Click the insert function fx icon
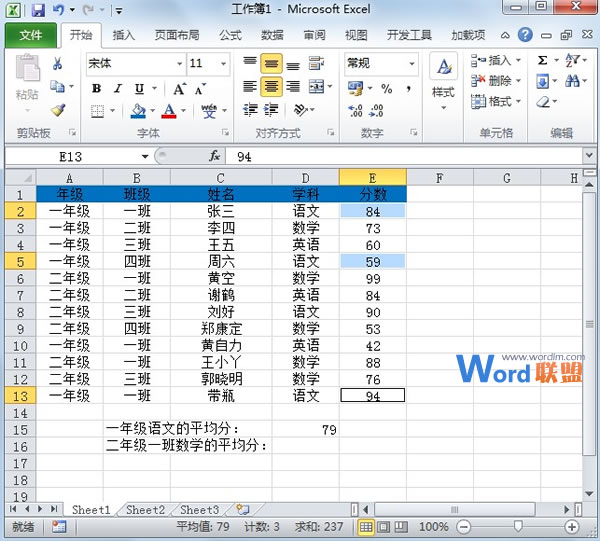The image size is (600, 541). (214, 156)
